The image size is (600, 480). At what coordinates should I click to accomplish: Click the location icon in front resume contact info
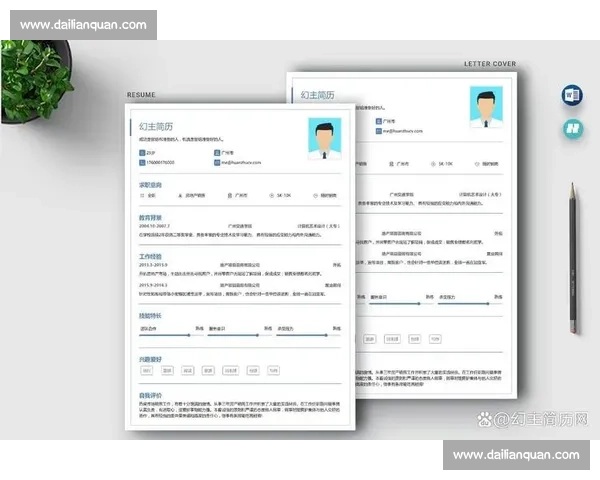coord(217,153)
